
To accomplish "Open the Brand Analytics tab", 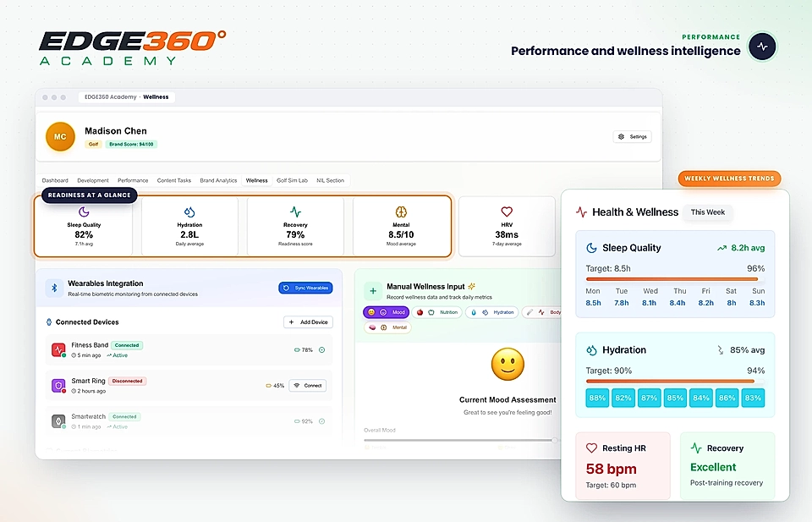I will click(218, 181).
